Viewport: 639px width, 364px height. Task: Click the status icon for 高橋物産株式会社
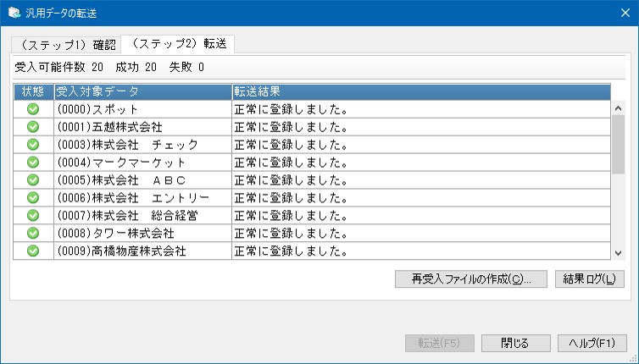(33, 251)
